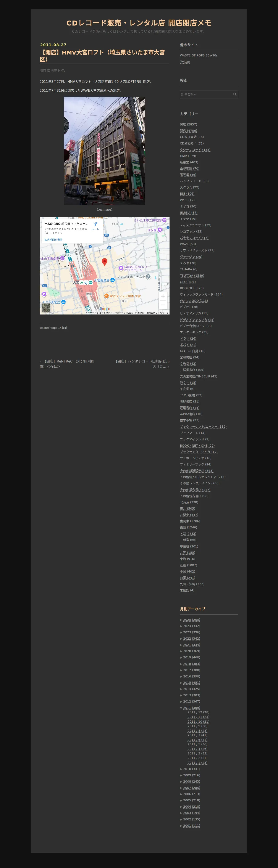Open the GEO (891) category
The image size is (278, 868).
tap(188, 282)
